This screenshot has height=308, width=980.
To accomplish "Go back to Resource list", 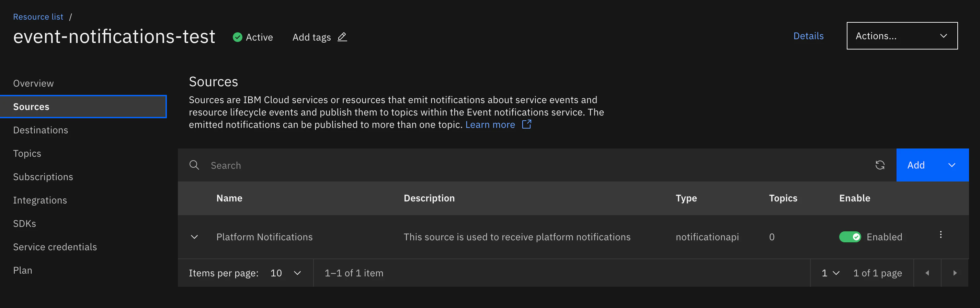I will (x=38, y=17).
